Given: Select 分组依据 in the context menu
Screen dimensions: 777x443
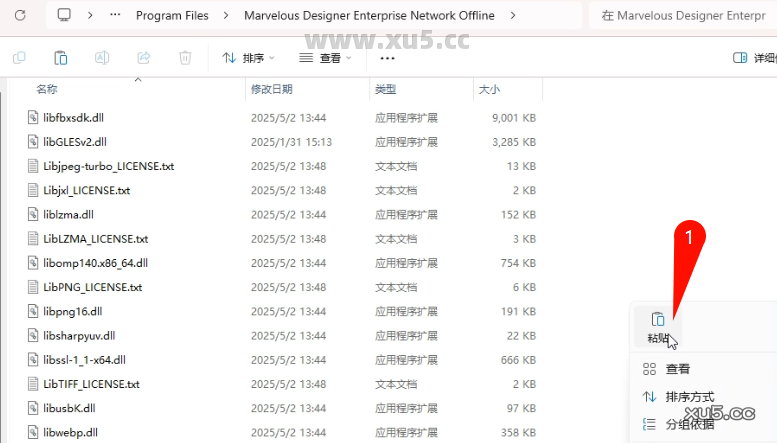Looking at the screenshot, I should click(690, 424).
